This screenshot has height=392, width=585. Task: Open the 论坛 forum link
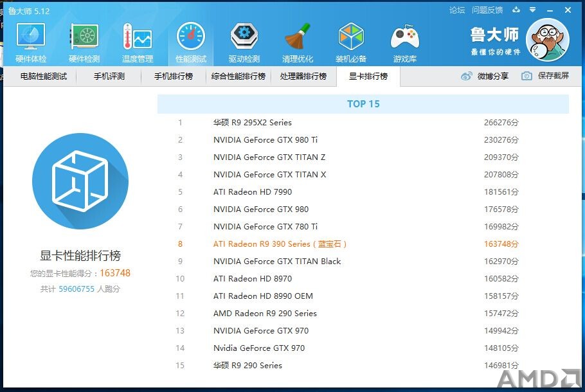click(x=457, y=10)
